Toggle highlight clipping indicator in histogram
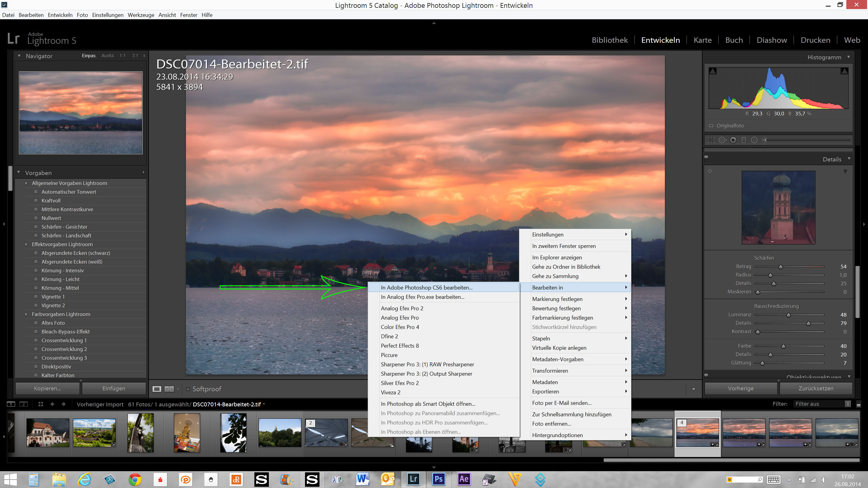Viewport: 868px width, 488px height. pyautogui.click(x=844, y=71)
